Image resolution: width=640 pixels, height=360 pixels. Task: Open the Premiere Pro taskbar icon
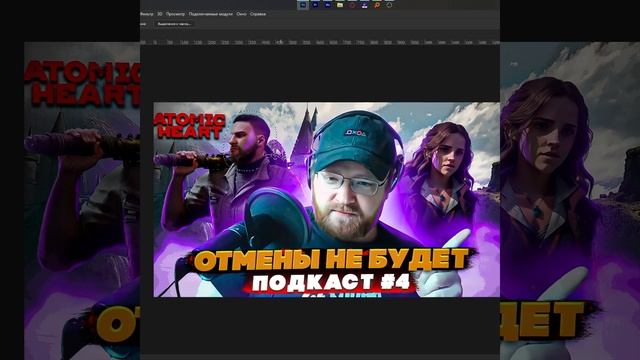pyautogui.click(x=315, y=5)
